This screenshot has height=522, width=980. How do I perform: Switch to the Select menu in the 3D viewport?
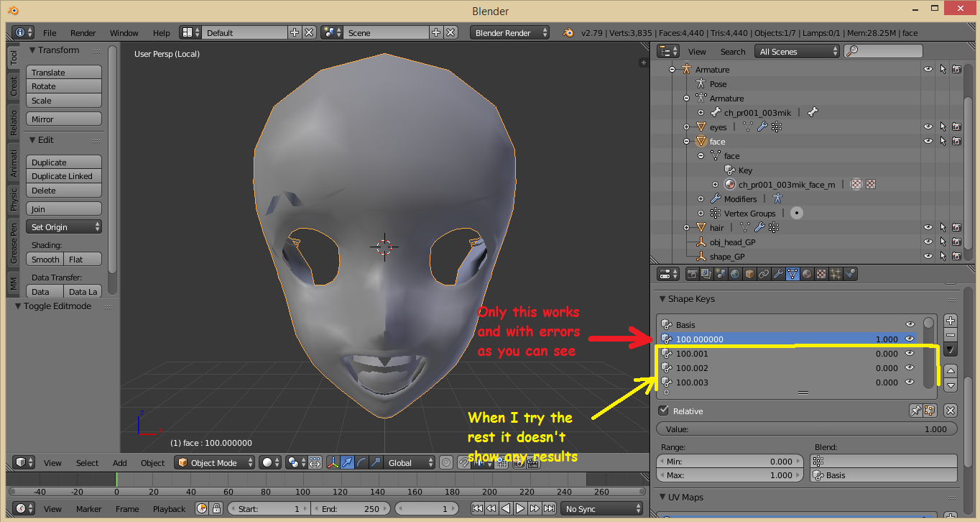[87, 462]
